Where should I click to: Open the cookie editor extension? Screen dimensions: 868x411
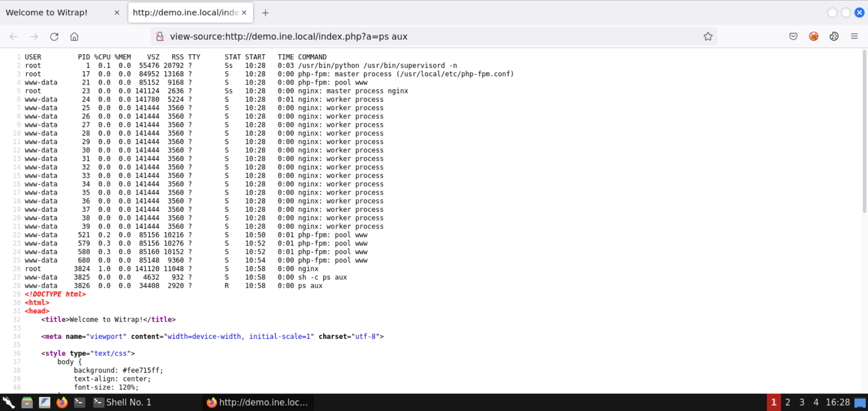pos(834,37)
